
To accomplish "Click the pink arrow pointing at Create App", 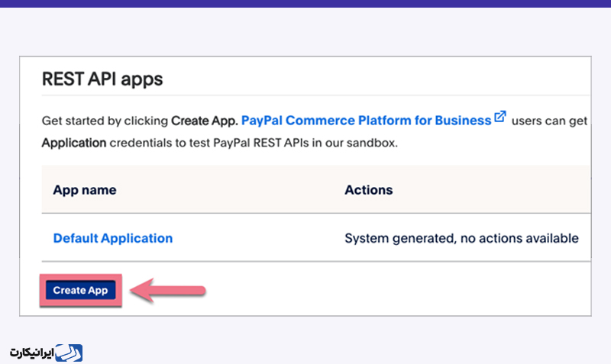I will [x=167, y=291].
